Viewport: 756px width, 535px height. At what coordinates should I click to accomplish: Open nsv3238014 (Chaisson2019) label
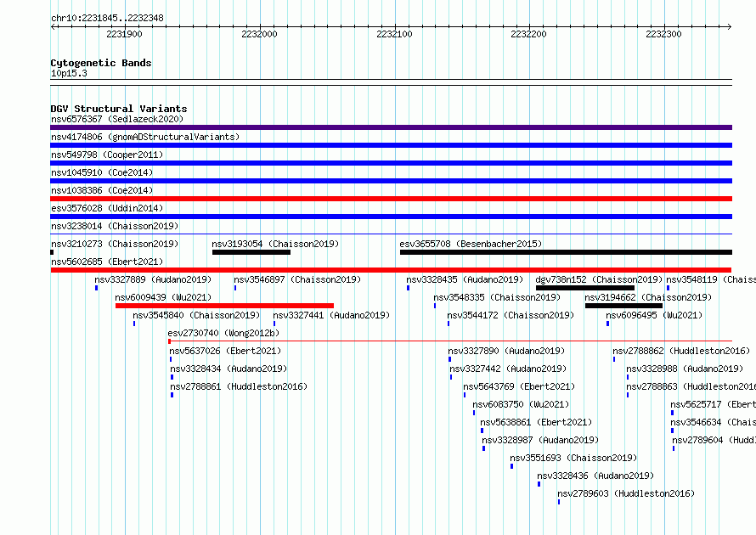(115, 226)
